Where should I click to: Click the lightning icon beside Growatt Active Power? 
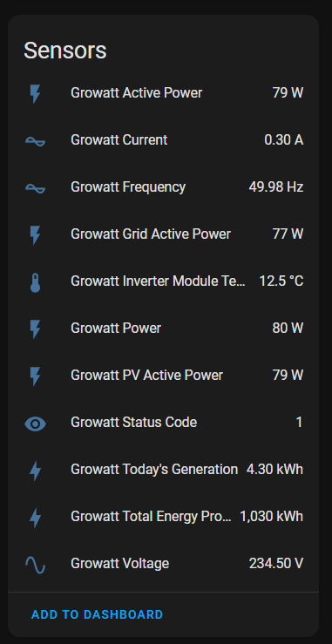click(x=36, y=93)
